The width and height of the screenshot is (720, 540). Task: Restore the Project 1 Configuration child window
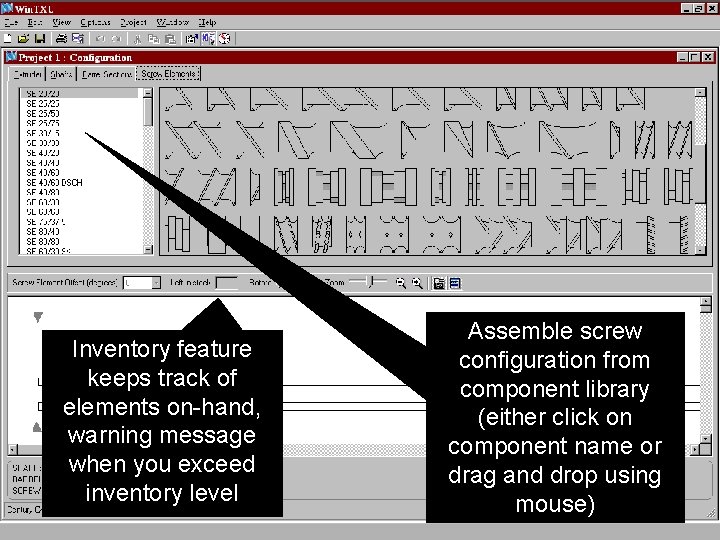(x=695, y=57)
